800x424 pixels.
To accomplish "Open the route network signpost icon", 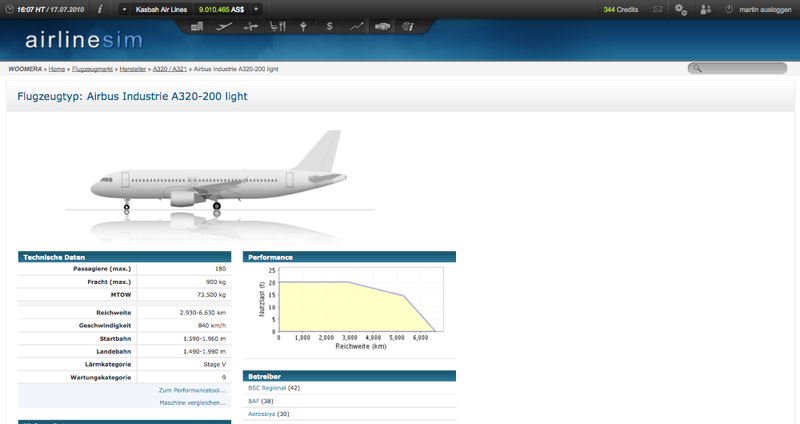I will click(x=251, y=27).
